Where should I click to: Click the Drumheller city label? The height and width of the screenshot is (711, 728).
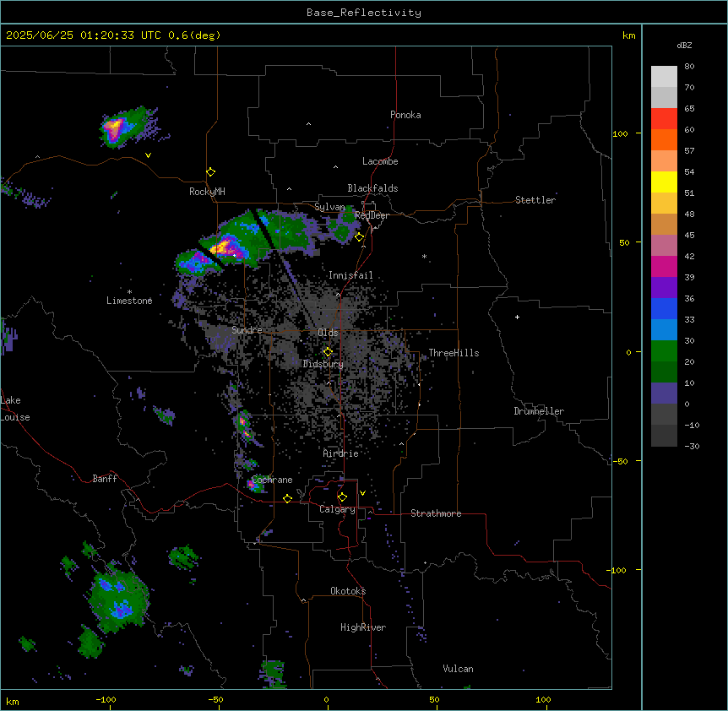(539, 411)
